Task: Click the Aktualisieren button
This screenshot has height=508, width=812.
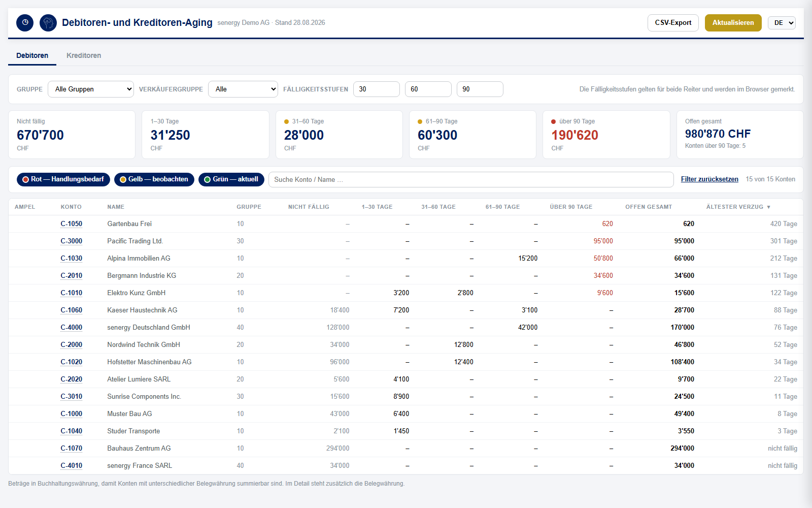Action: pos(733,23)
